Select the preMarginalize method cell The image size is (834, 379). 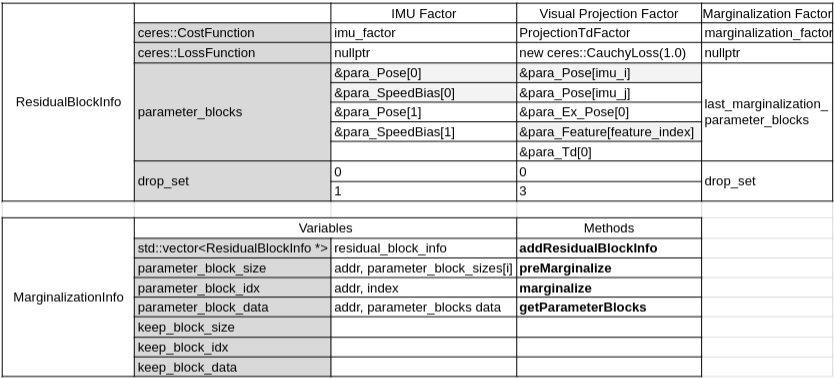pyautogui.click(x=608, y=268)
